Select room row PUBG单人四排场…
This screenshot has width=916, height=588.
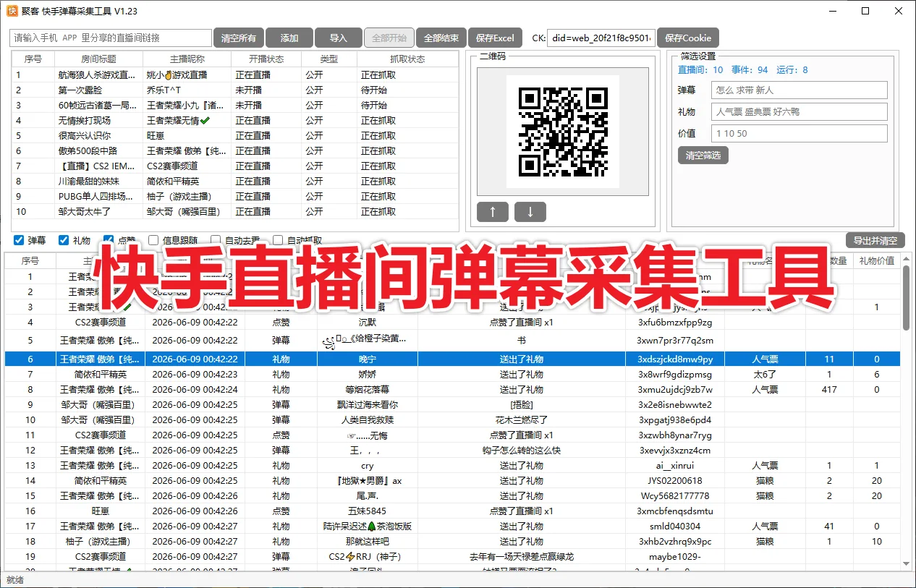(x=235, y=196)
